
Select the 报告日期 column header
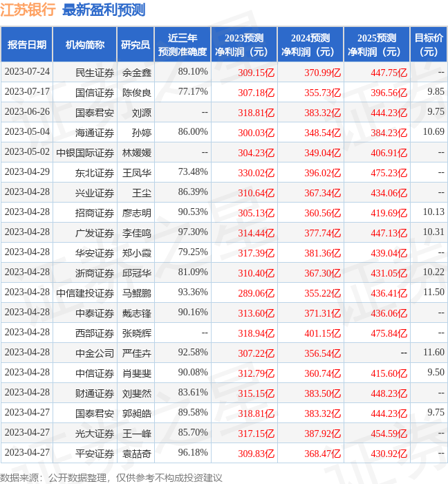coord(27,45)
